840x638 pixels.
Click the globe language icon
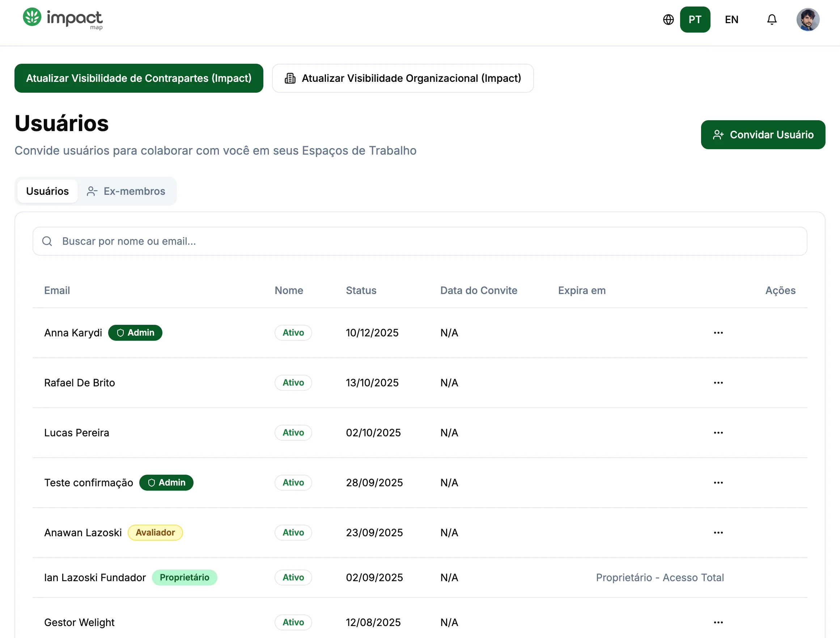[668, 20]
